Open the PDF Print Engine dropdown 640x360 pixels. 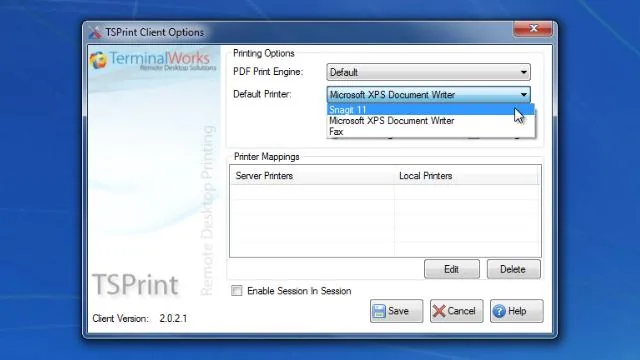428,72
